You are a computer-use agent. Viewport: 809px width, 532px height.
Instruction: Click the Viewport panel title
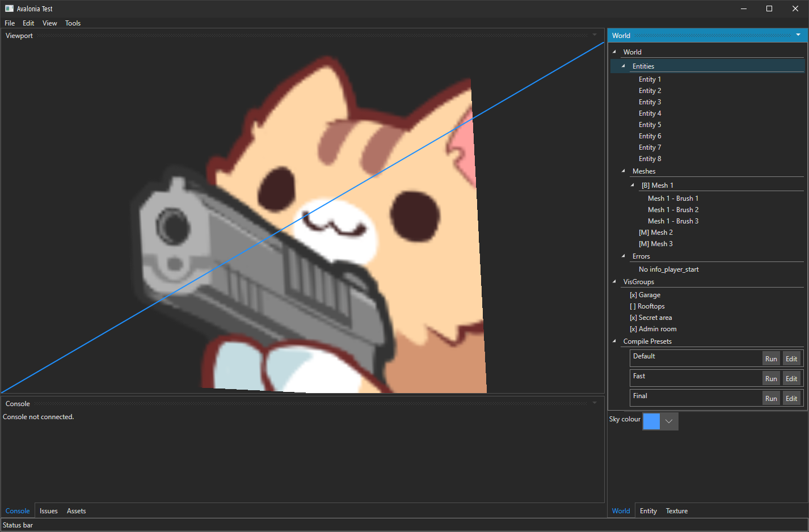pos(19,36)
